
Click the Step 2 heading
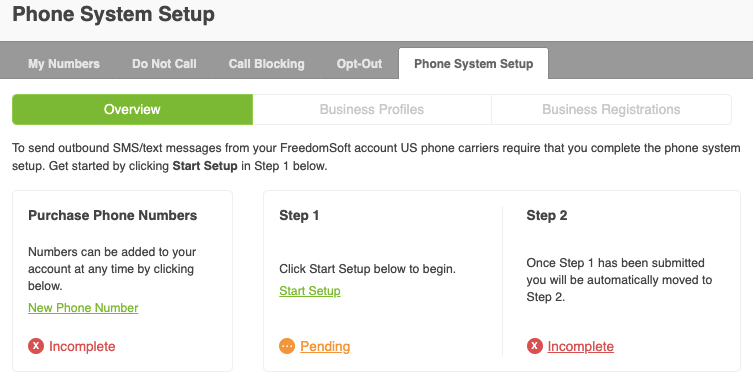(x=547, y=216)
